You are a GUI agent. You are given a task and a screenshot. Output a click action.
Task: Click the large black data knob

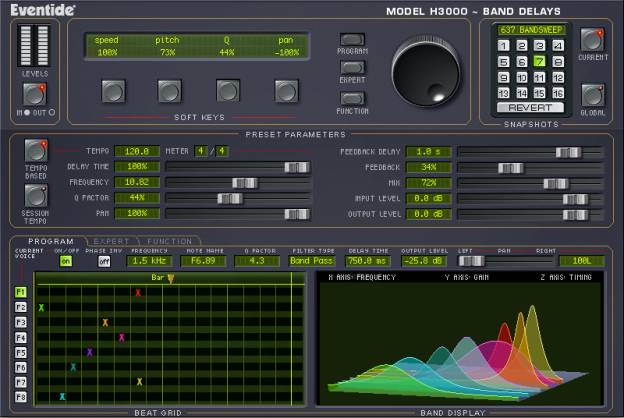426,72
